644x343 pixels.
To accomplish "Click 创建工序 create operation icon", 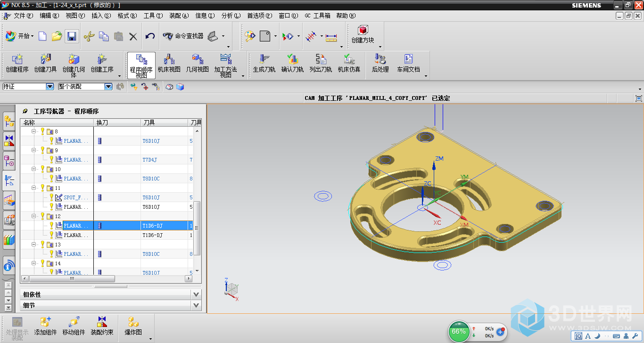I will point(102,63).
